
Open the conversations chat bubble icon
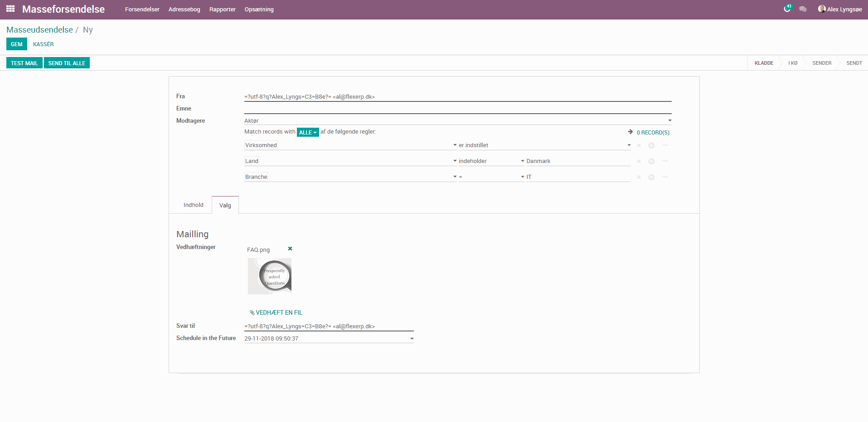pyautogui.click(x=803, y=9)
